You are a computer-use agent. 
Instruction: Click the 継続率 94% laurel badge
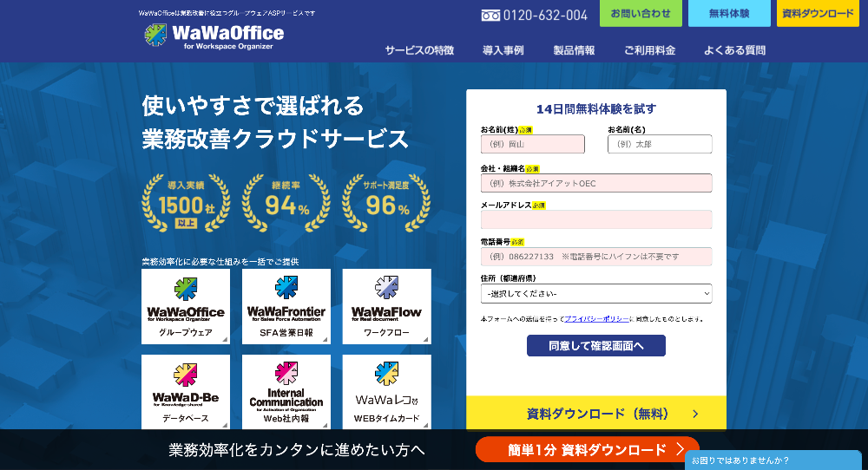click(286, 202)
